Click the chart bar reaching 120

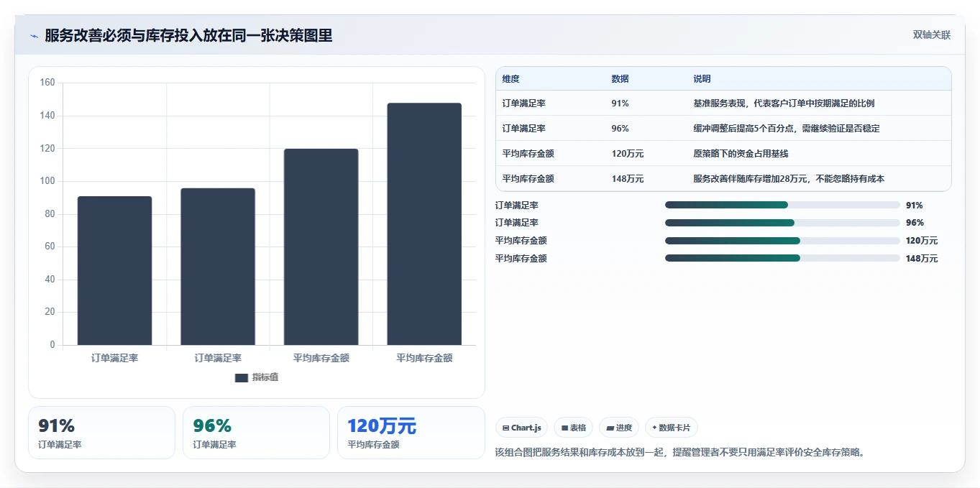(x=321, y=247)
